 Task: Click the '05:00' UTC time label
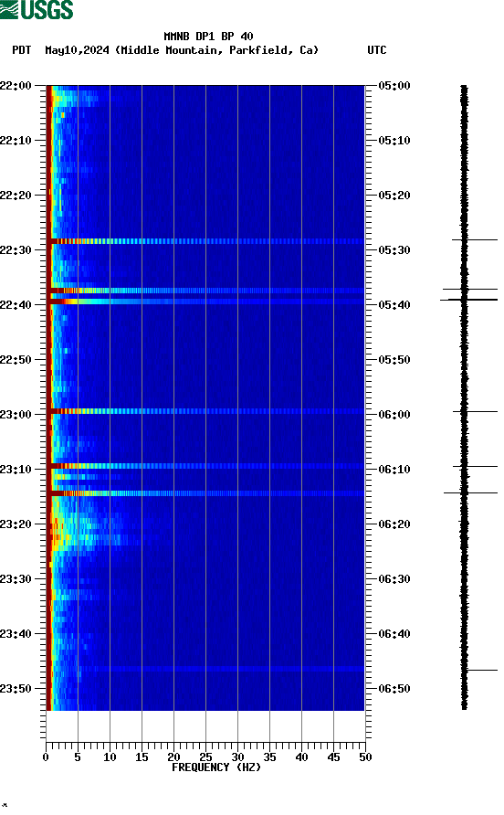(394, 86)
